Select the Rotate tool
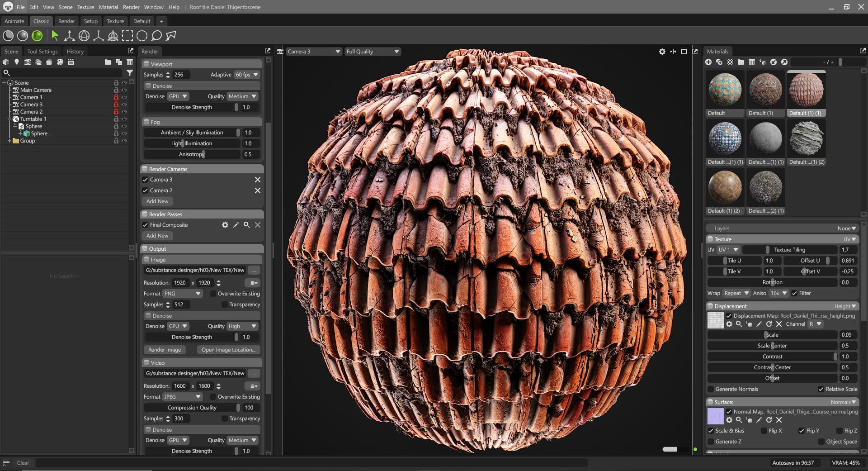 click(84, 35)
